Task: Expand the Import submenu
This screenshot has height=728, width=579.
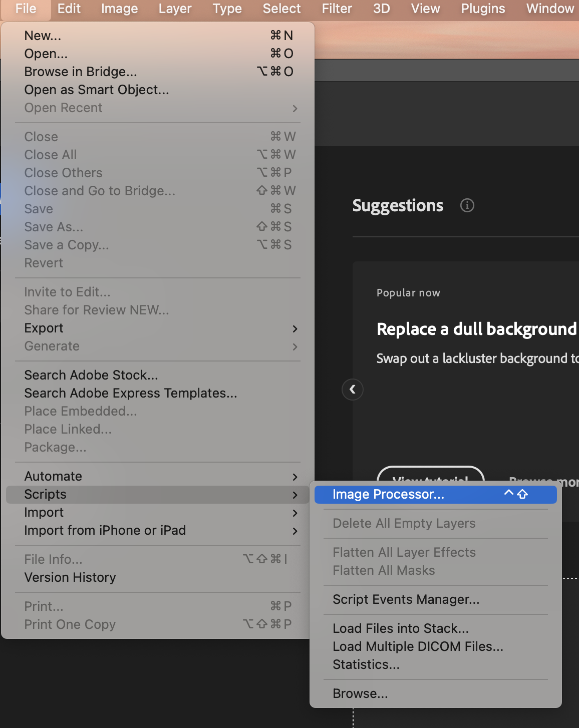Action: [44, 512]
